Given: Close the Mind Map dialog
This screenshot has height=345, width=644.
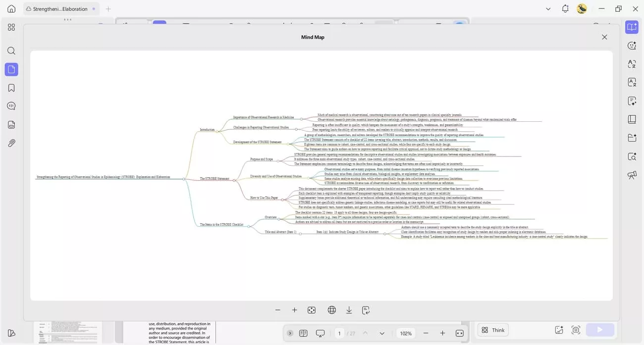Looking at the screenshot, I should click(x=604, y=37).
